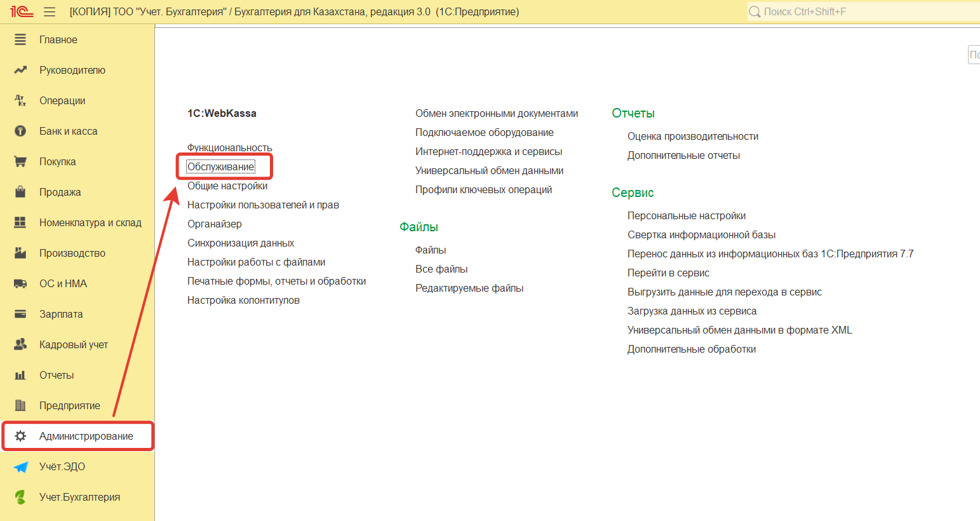The image size is (980, 521).
Task: Click the Администрирование gear icon
Action: (x=20, y=436)
